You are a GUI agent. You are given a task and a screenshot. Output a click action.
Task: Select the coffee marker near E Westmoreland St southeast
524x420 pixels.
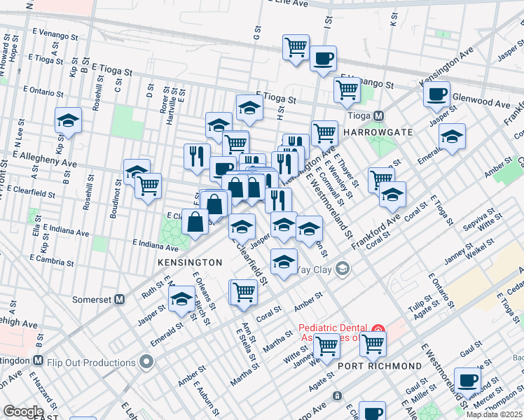tap(467, 381)
